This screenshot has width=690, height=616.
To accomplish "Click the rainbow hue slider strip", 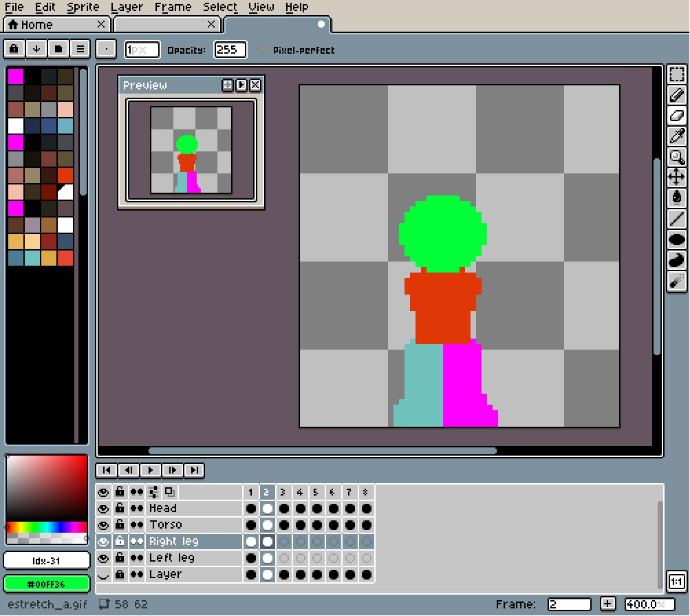I will [47, 527].
